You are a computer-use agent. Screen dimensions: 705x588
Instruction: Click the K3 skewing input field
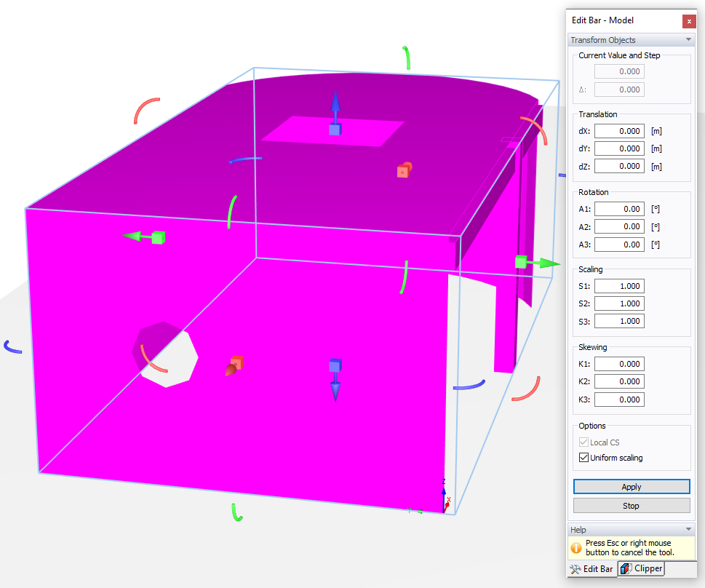click(619, 400)
